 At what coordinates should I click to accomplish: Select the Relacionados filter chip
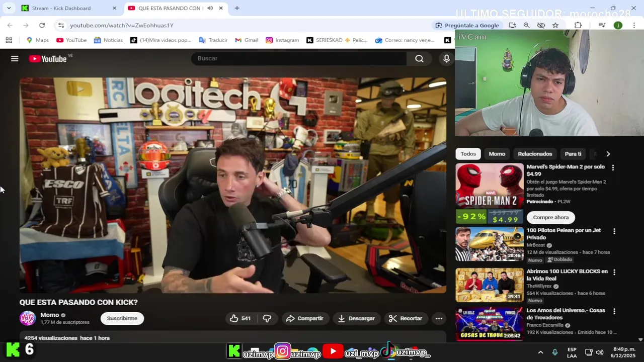pos(535,154)
